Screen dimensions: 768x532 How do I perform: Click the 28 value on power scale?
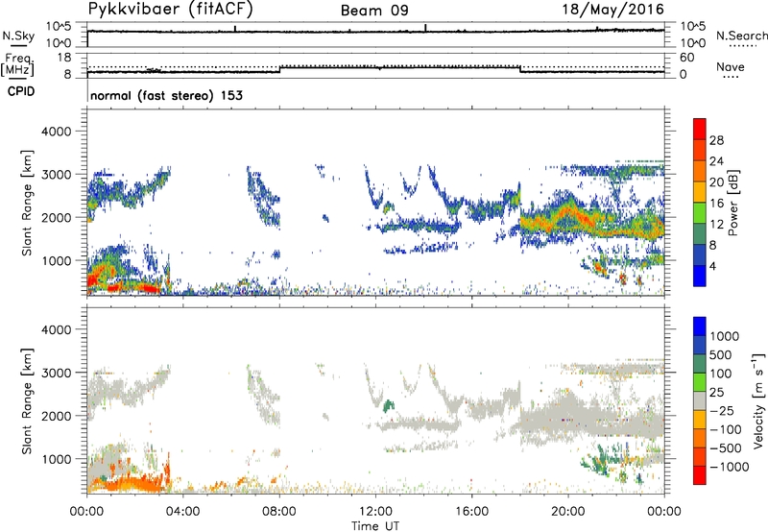coord(716,140)
